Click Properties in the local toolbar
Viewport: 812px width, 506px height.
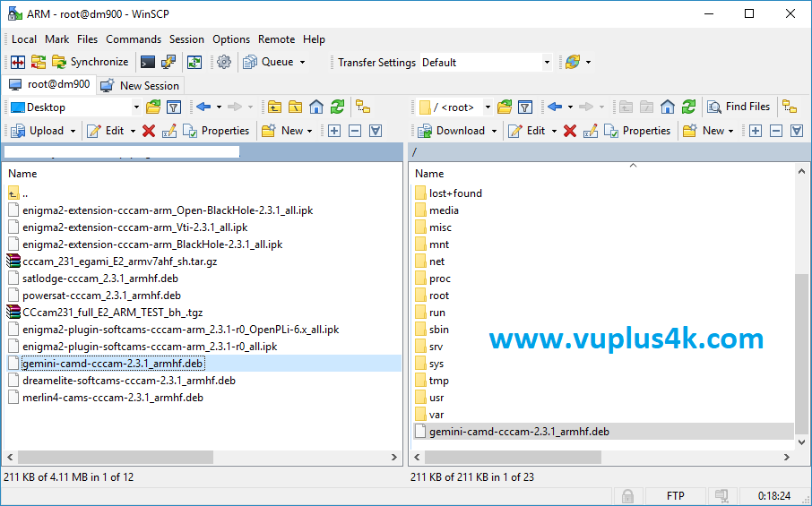tap(216, 131)
